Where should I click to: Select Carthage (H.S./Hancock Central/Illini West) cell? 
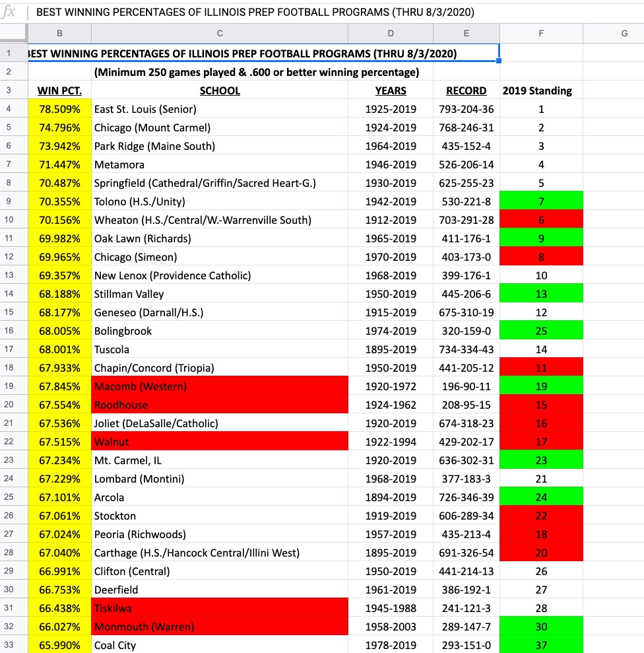pyautogui.click(x=220, y=552)
